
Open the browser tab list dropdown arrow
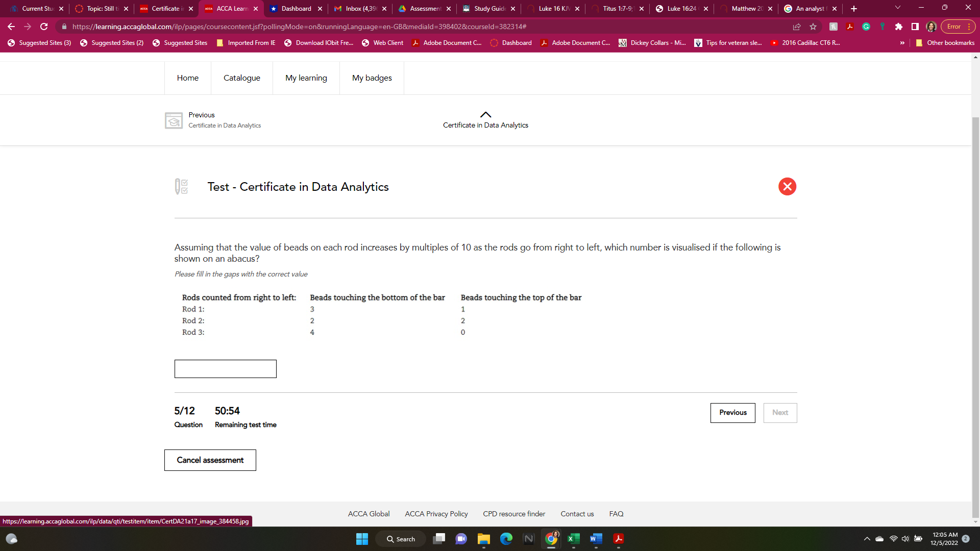pos(897,8)
